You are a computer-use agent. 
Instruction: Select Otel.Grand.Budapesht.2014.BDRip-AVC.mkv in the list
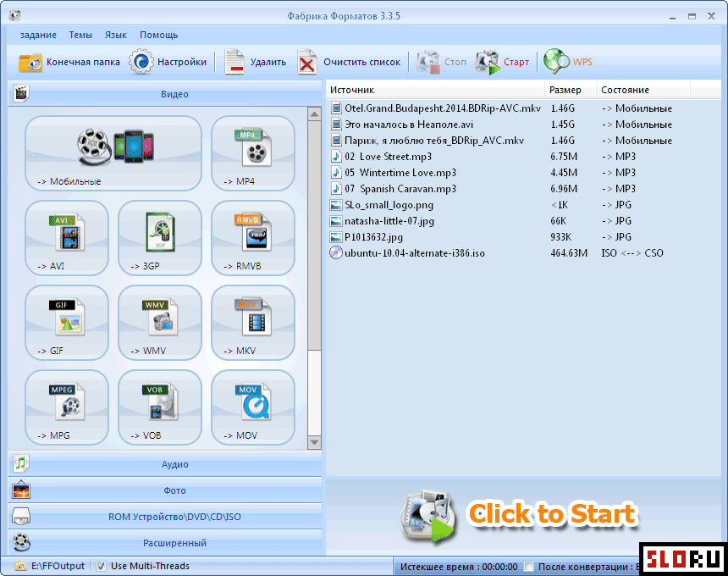click(x=443, y=108)
